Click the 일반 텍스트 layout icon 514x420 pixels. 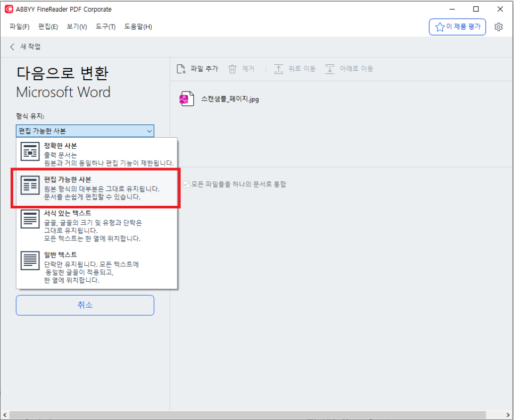(30, 261)
